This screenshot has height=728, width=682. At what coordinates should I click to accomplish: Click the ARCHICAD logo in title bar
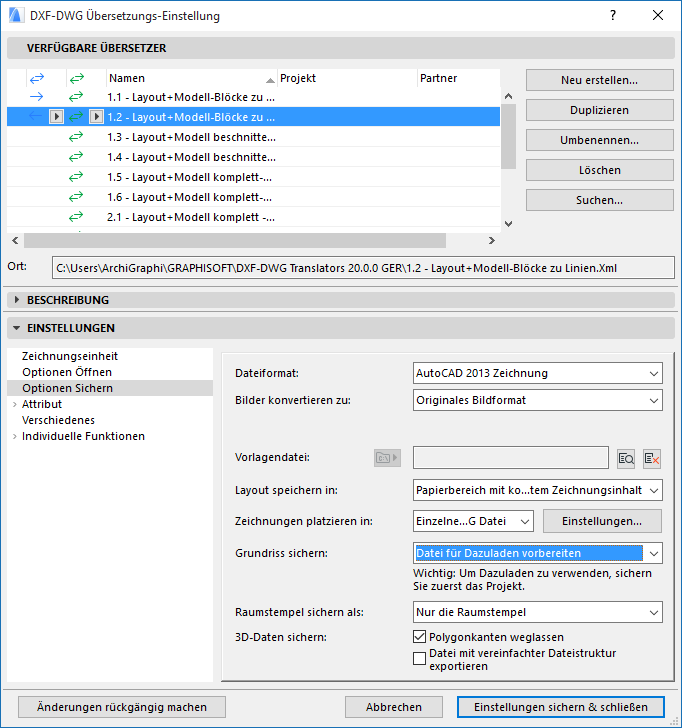(x=16, y=15)
